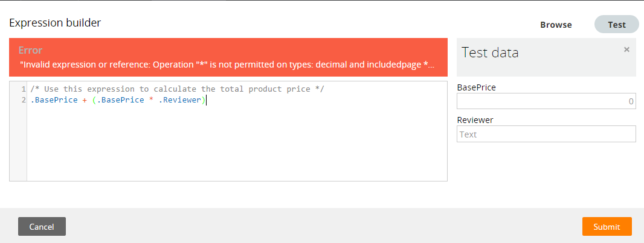This screenshot has width=644, height=243.
Task: Select the Test tab
Action: coord(616,25)
